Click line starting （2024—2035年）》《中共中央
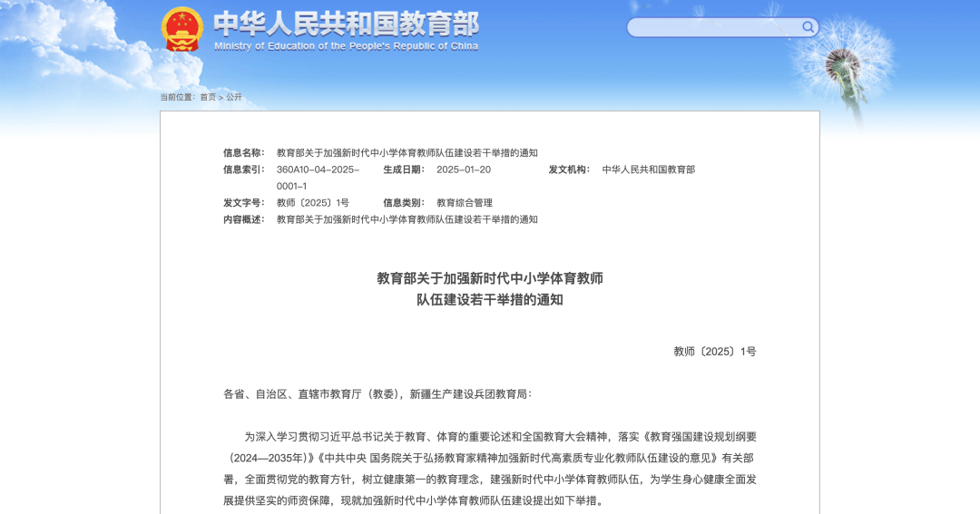 click(x=490, y=459)
